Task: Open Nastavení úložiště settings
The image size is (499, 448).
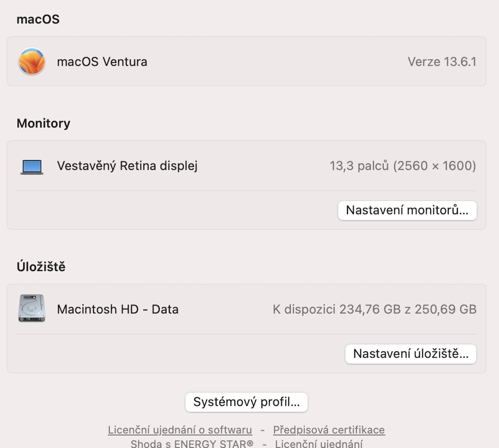Action: coord(411,354)
